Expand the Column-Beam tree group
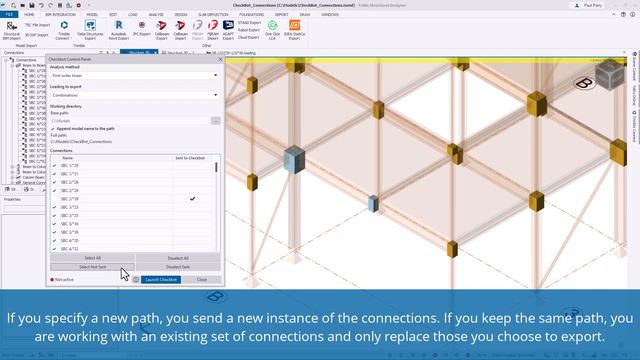The image size is (640, 360). click(x=13, y=178)
